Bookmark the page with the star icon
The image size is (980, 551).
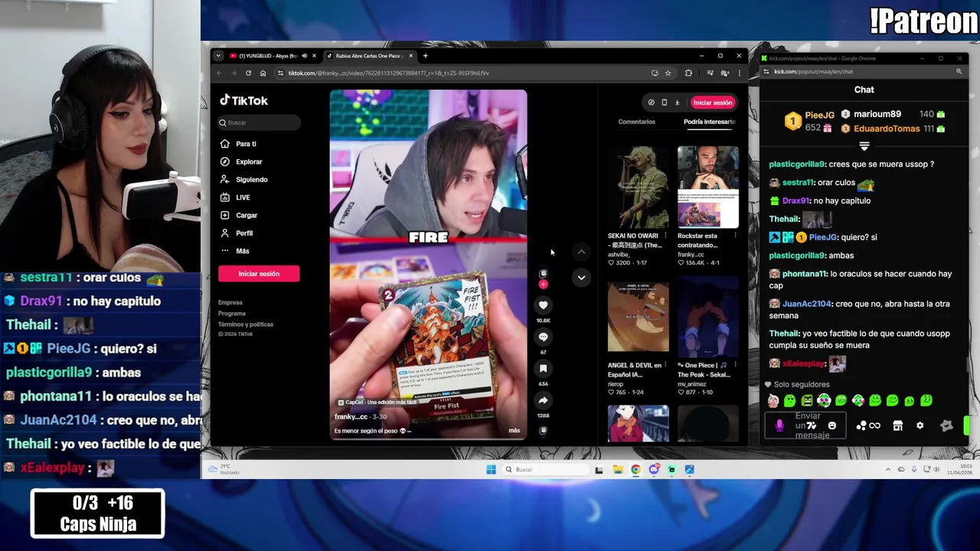(x=668, y=73)
